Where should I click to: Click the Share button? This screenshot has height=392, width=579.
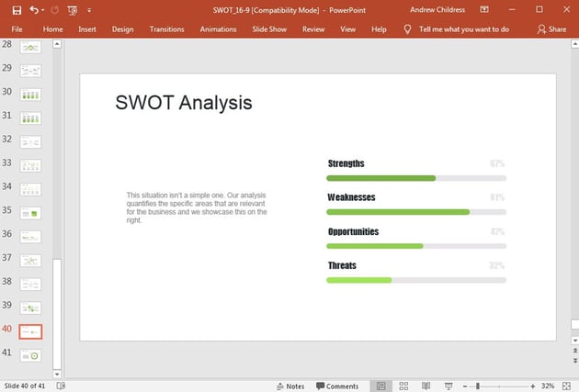(x=551, y=29)
